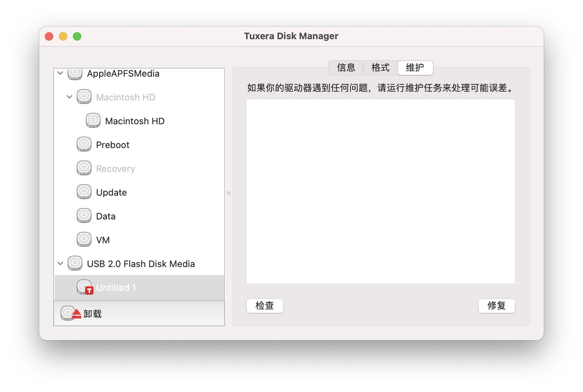Click the Untitled 1 Tuxera disk icon
The width and height of the screenshot is (583, 392).
85,287
